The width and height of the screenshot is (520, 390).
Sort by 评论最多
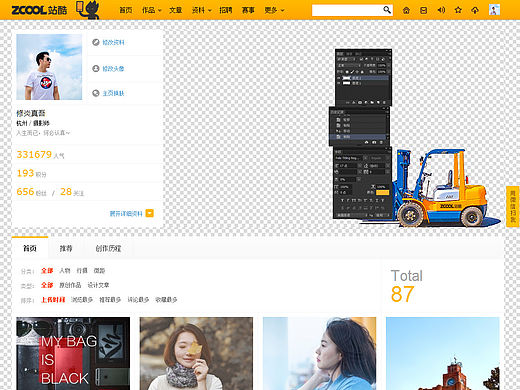[x=138, y=300]
